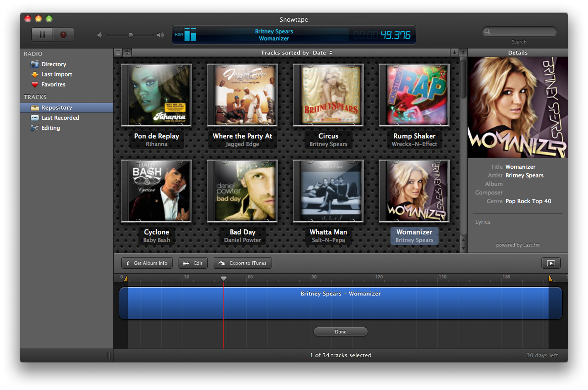Click the Genre value Pop Rock Top 40

click(528, 201)
